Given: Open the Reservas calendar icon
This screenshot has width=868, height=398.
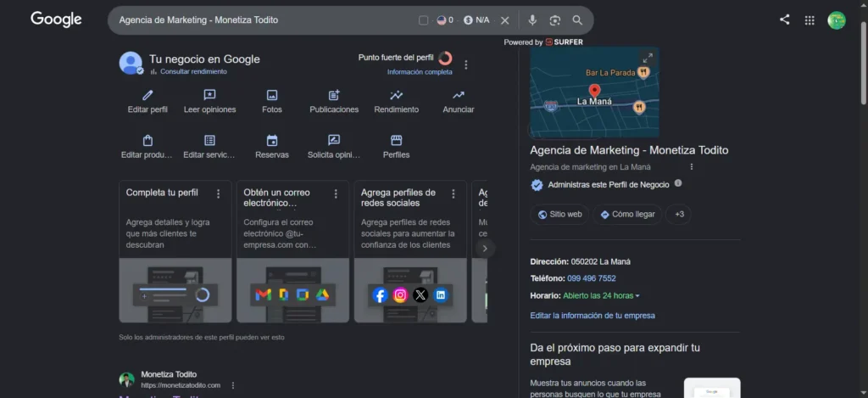Looking at the screenshot, I should click(x=272, y=140).
